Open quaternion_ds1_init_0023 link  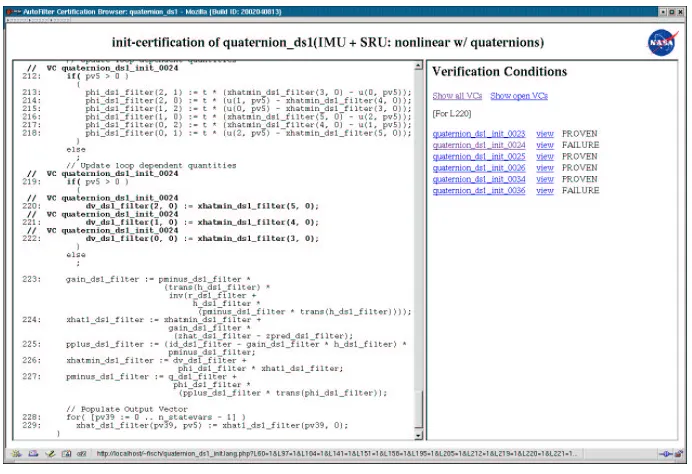tap(479, 134)
